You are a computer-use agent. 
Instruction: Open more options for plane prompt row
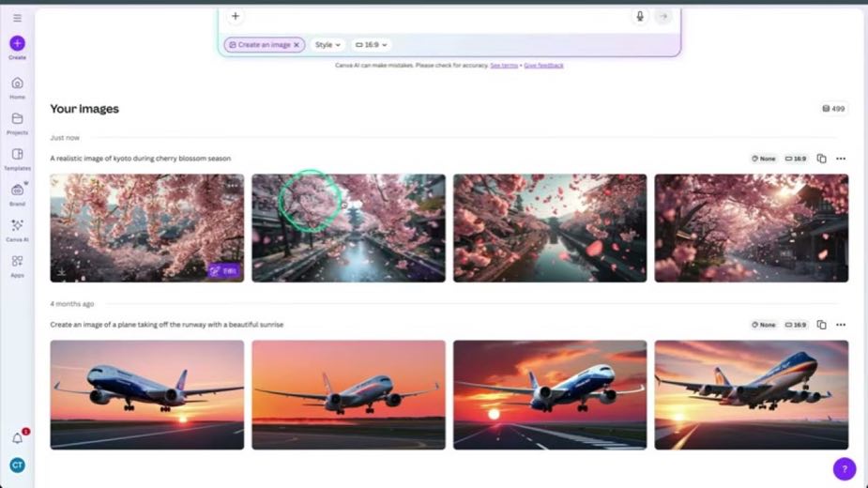tap(841, 325)
